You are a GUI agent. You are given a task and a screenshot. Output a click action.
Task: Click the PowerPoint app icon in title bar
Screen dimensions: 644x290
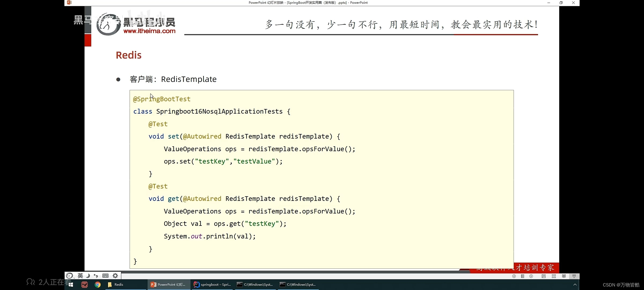(69, 2)
